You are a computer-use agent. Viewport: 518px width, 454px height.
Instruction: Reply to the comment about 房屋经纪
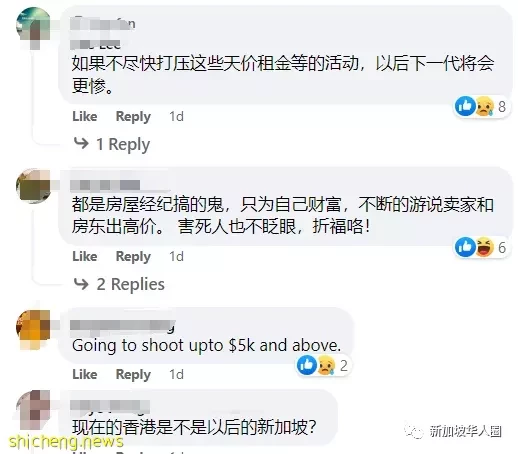point(133,257)
